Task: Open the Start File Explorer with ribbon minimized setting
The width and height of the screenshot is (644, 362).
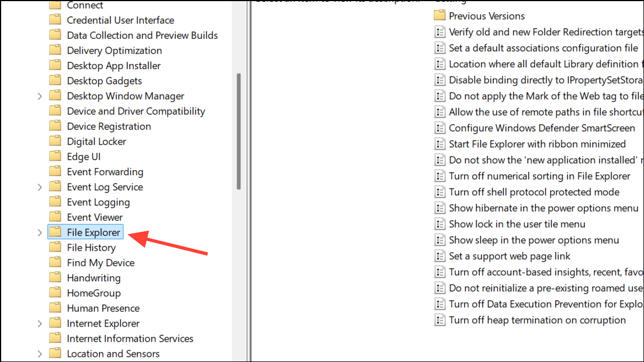Action: click(x=537, y=144)
